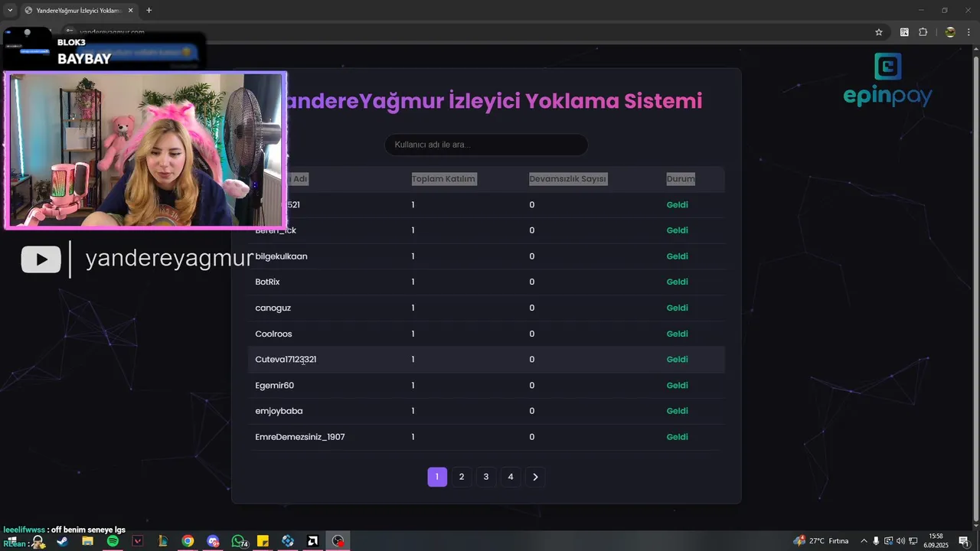This screenshot has height=551, width=980.
Task: Open the clock showing 15:58
Action: (936, 541)
